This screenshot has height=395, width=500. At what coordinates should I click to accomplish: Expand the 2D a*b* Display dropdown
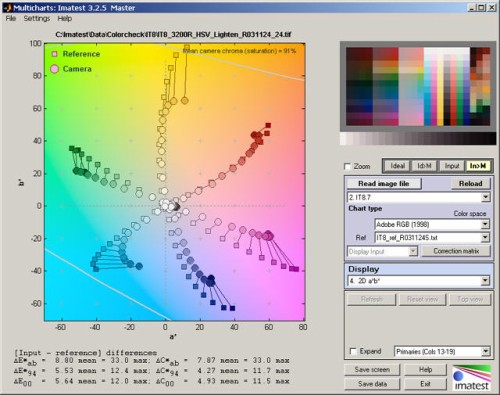(x=418, y=281)
